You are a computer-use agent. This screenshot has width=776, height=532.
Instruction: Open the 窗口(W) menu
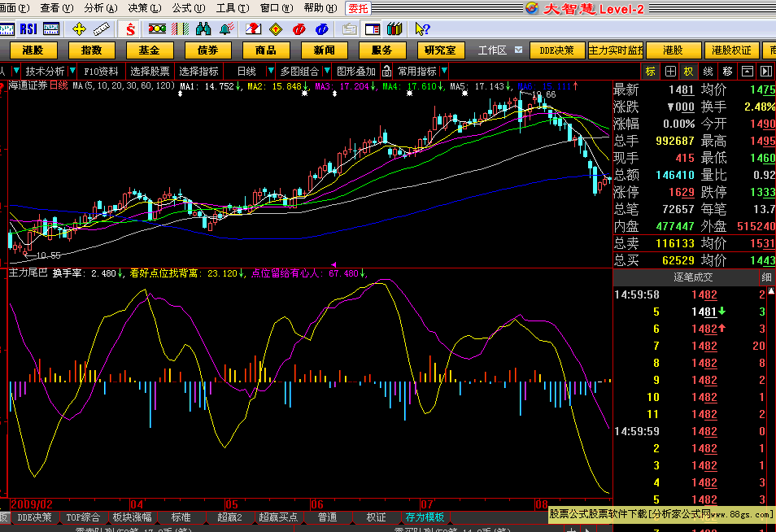276,8
